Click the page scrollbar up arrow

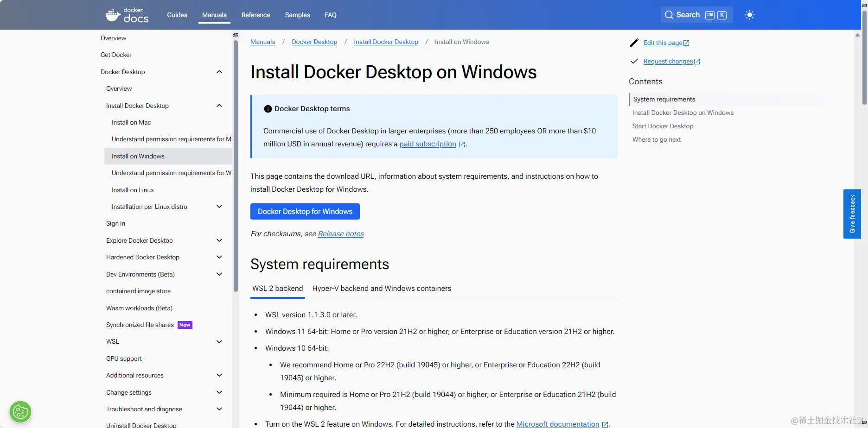(857, 35)
